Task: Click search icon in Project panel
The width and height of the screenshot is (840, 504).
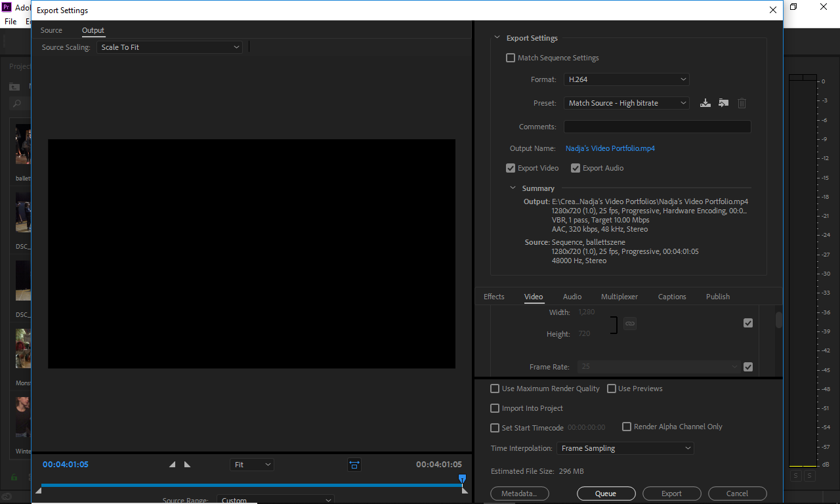Action: coord(17,104)
